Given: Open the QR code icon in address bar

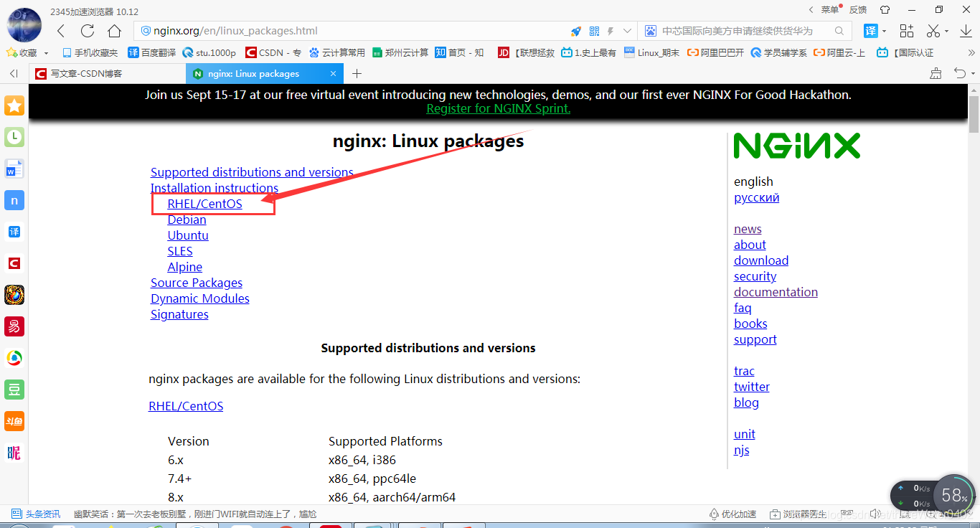Looking at the screenshot, I should [594, 31].
